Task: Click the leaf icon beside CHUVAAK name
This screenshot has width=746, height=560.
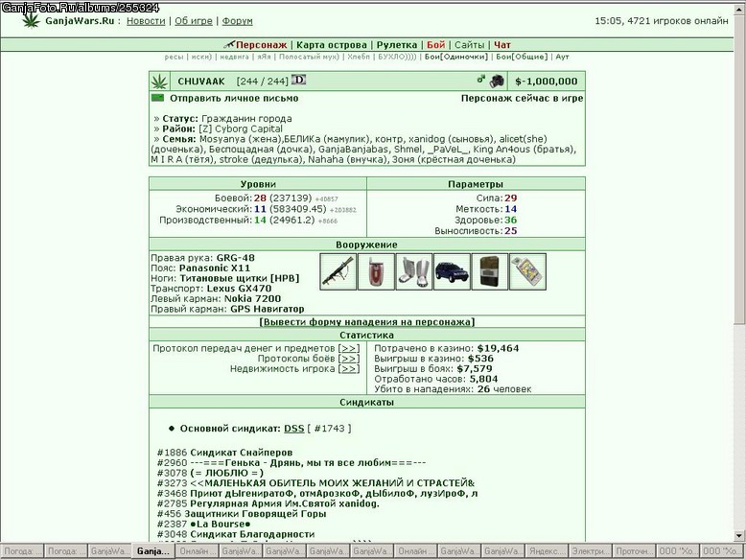Action: [159, 82]
